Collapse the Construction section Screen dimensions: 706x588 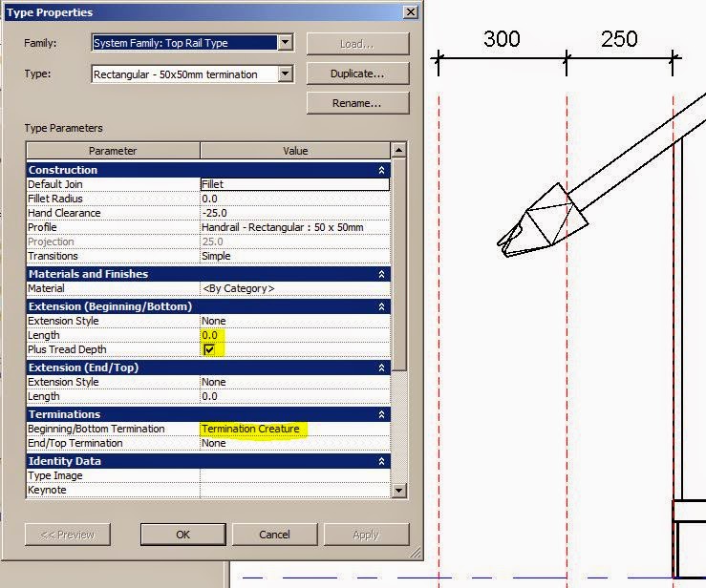381,170
